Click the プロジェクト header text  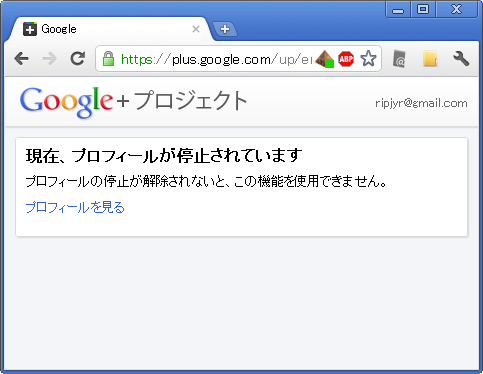[191, 100]
